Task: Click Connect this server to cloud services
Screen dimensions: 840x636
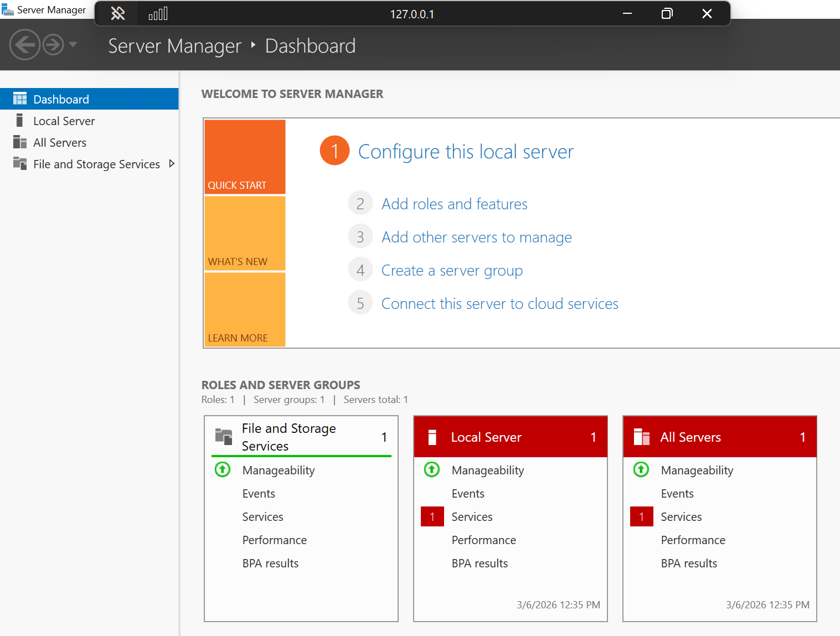Action: (499, 304)
